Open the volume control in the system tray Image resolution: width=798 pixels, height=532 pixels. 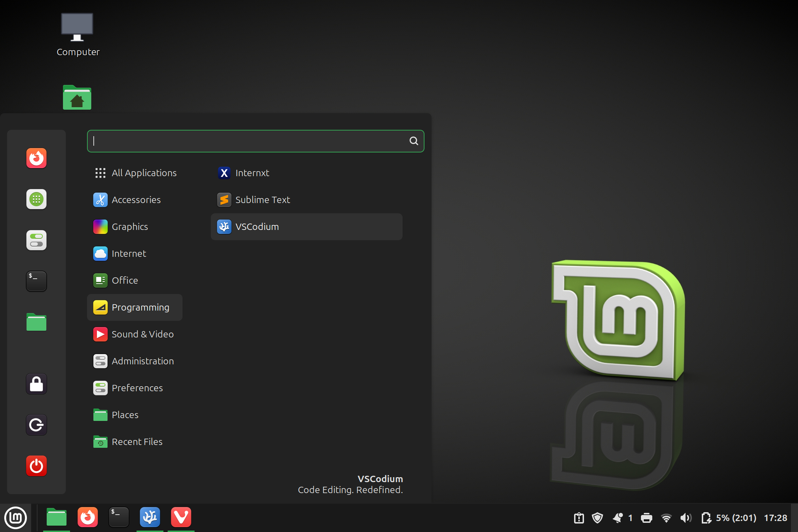[x=686, y=517]
